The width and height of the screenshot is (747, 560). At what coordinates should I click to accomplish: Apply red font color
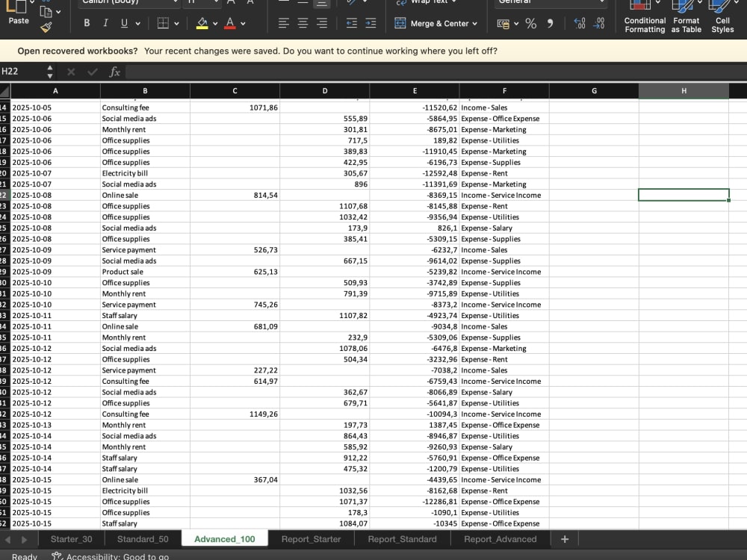click(x=230, y=23)
